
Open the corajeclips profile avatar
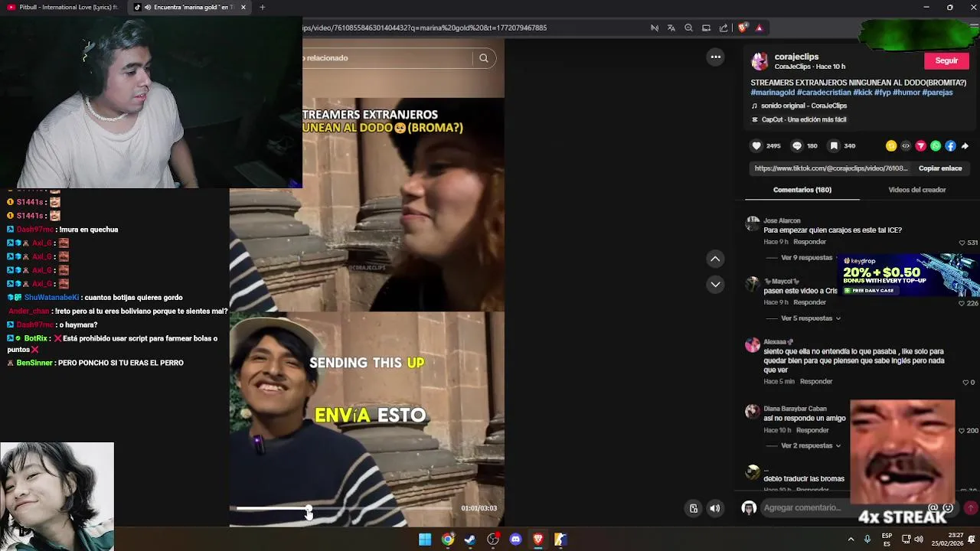(x=759, y=61)
